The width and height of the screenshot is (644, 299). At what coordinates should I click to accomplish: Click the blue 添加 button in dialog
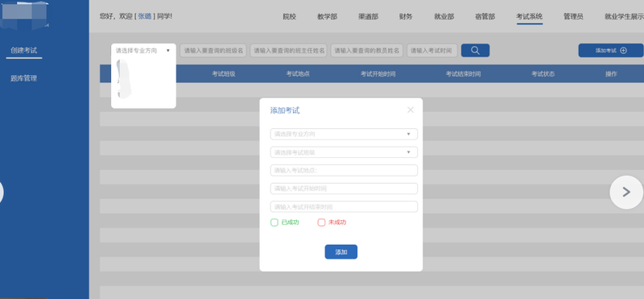click(x=341, y=251)
